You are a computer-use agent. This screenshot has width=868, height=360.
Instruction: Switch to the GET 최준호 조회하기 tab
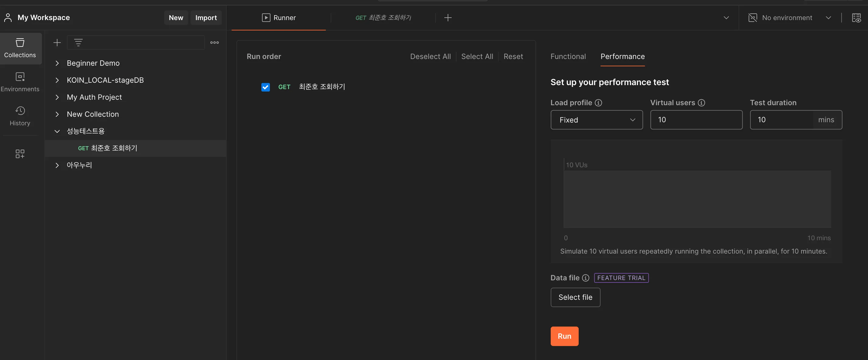383,18
